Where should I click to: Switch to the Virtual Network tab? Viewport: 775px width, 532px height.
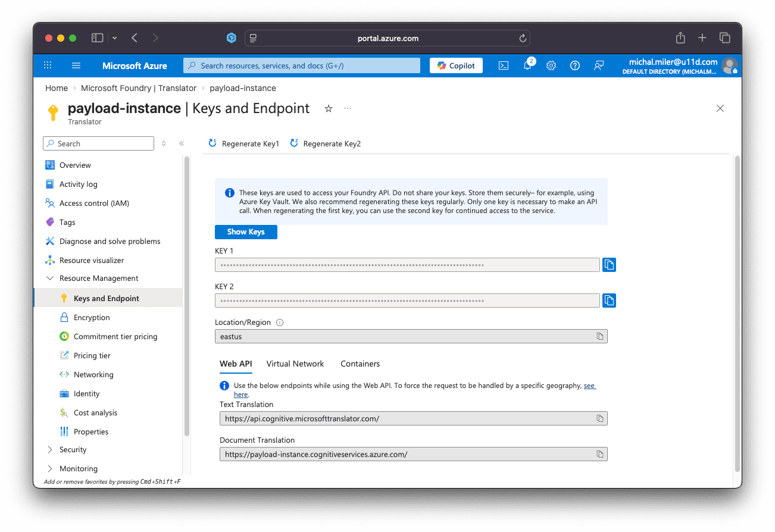click(295, 364)
